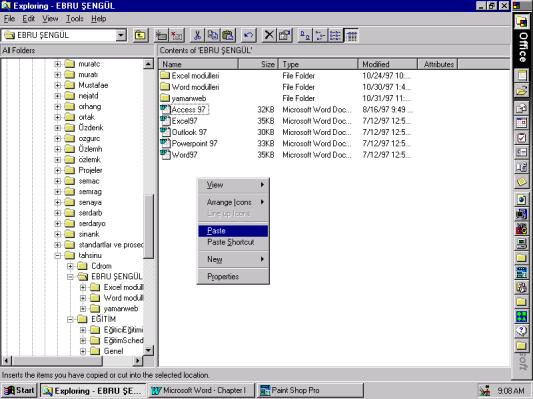Choose Properties in the context menu
The image size is (533, 399).
(x=233, y=277)
